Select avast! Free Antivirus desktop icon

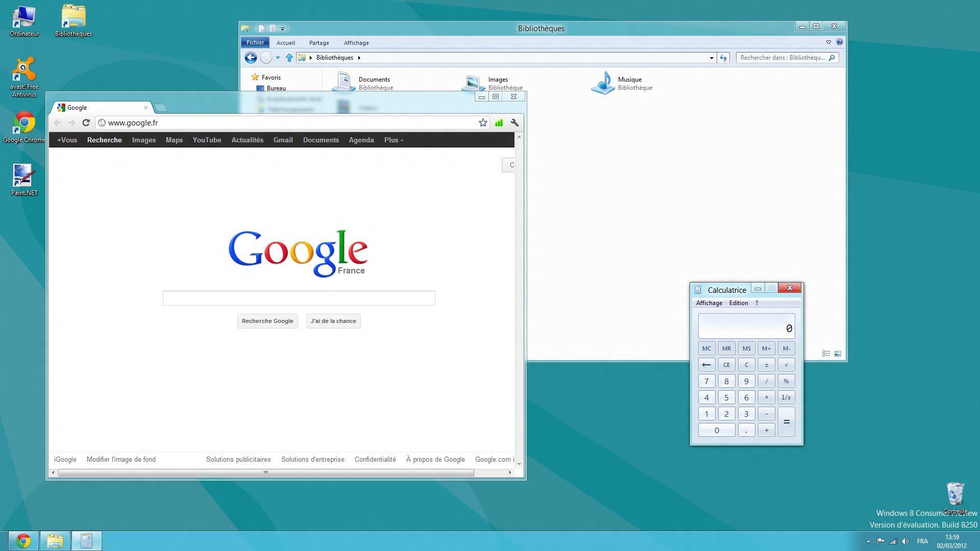[24, 77]
